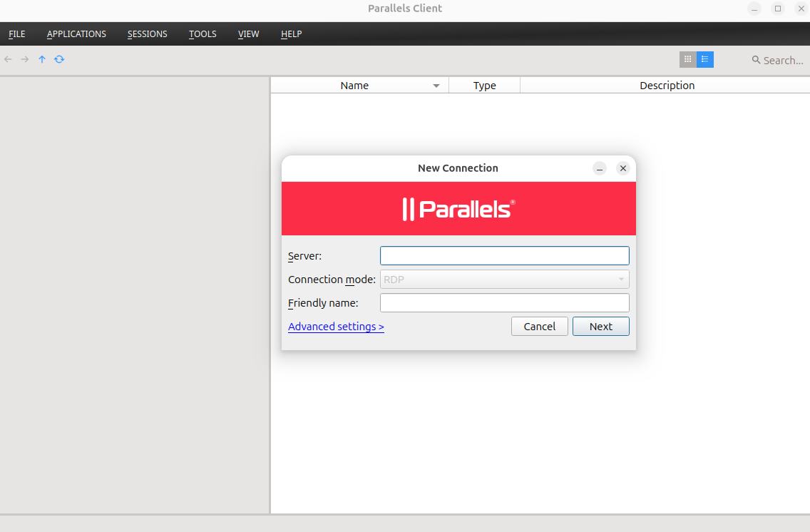Minimize the New Connection dialog
810x532 pixels.
pos(599,168)
